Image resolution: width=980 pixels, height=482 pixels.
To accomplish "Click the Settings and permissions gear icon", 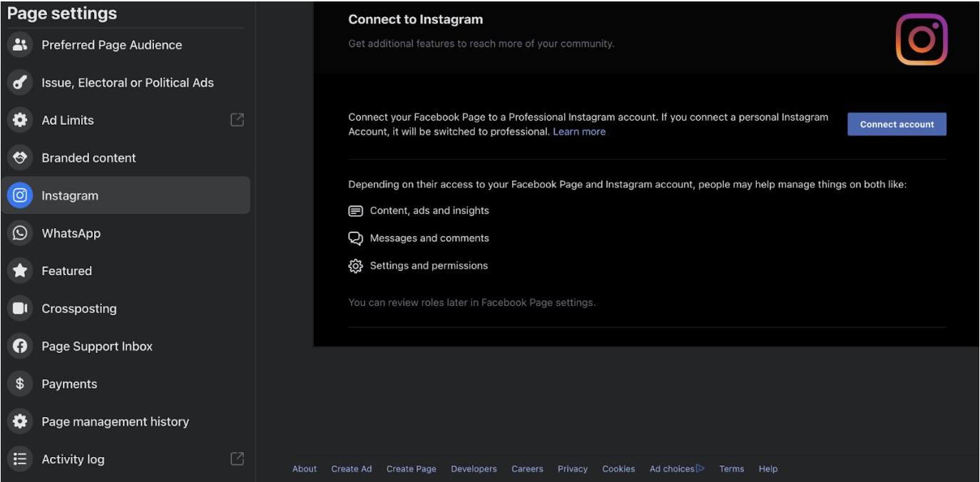I will click(355, 266).
